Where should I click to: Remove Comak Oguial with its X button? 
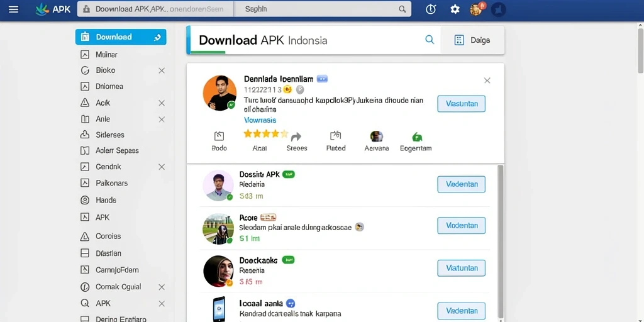162,287
